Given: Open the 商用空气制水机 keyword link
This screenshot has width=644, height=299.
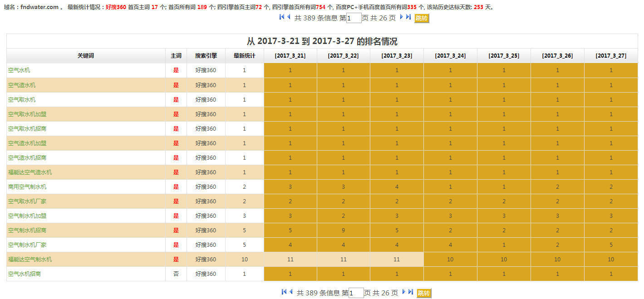Looking at the screenshot, I should (x=27, y=187).
